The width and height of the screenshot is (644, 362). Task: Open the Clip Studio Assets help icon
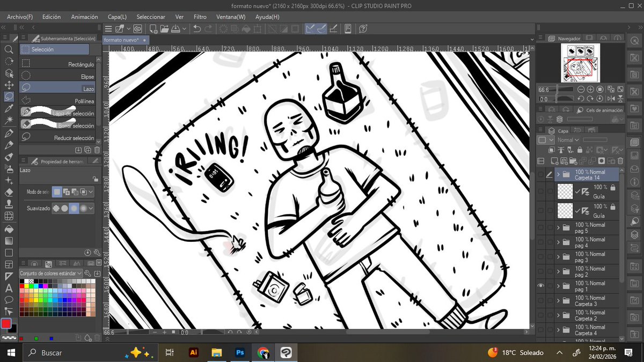coord(363,28)
